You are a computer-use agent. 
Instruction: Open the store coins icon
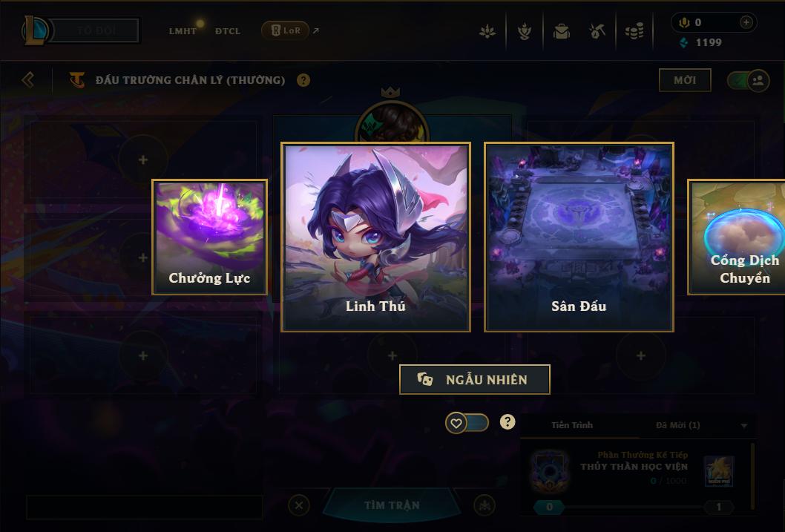[x=634, y=31]
